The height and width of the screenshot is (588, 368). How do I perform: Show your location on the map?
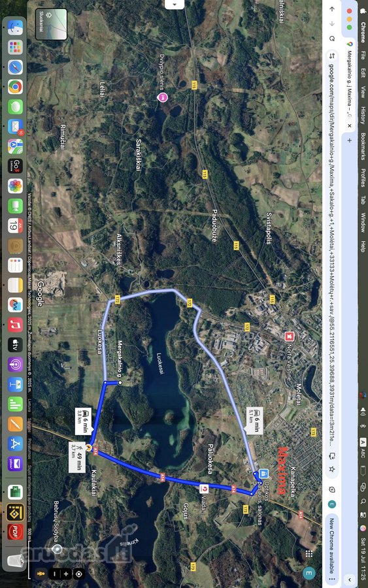pos(79,574)
